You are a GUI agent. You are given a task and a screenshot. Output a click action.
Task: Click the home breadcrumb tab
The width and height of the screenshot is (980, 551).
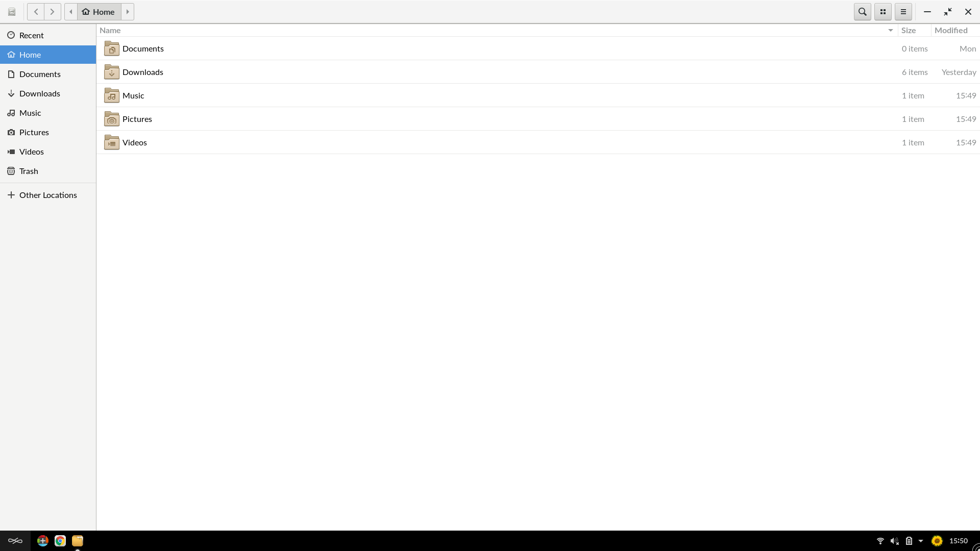(x=99, y=11)
